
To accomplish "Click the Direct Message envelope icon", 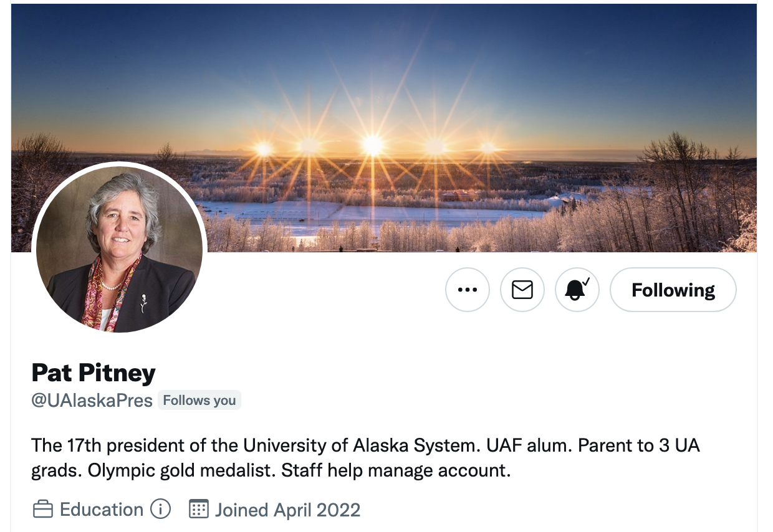I will click(x=522, y=290).
